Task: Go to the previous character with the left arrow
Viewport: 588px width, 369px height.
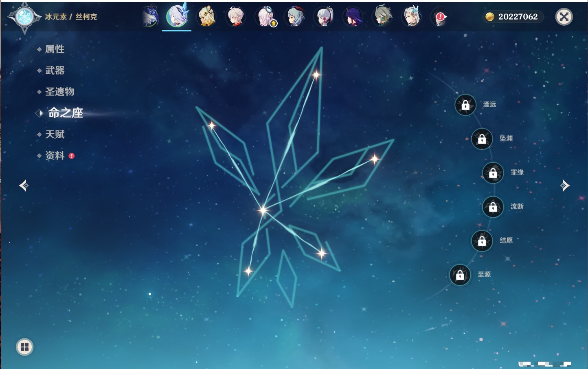Action: coord(24,186)
